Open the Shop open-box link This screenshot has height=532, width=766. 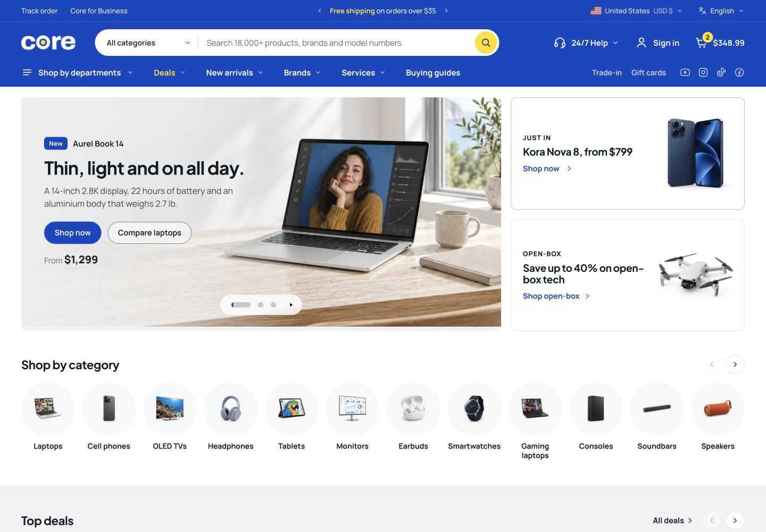coord(556,296)
